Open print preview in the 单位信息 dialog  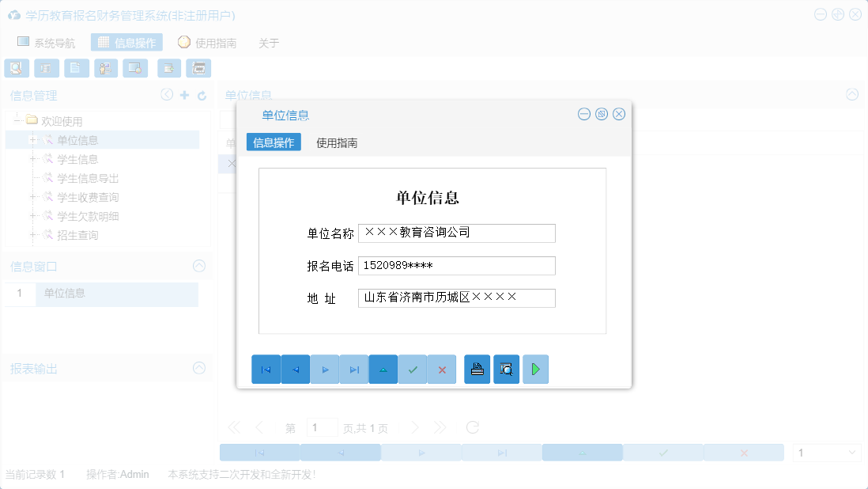click(506, 369)
